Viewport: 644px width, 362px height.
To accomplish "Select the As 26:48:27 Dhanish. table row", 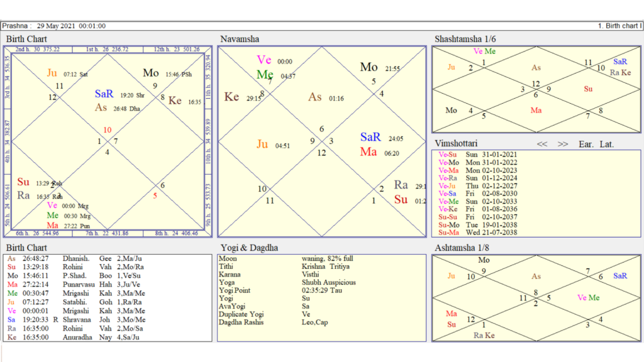I will tap(75, 258).
